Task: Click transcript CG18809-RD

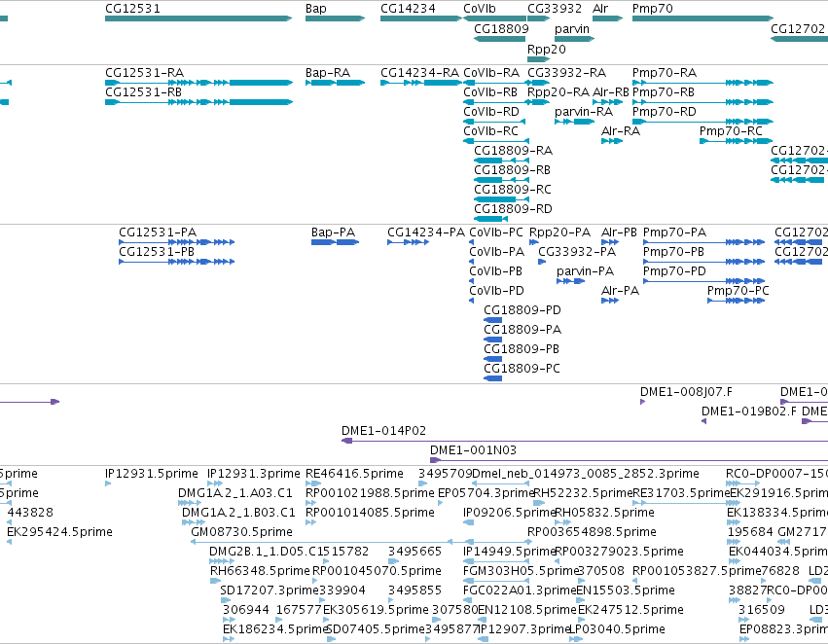Action: 491,219
